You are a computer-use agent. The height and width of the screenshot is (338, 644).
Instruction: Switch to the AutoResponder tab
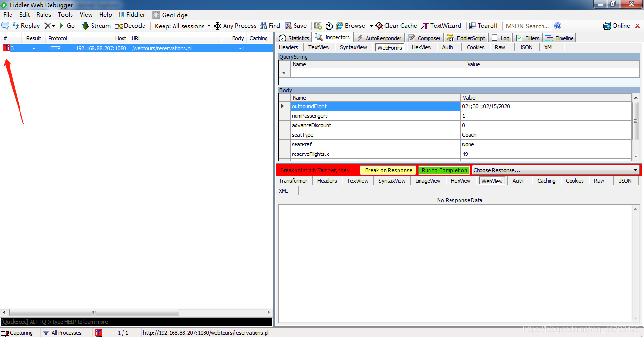click(379, 38)
